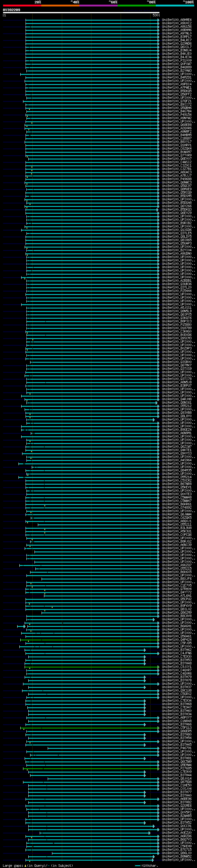Select the UniRef100_A9U156 hit label
Image resolution: width=197 pixels, height=868 pixels.
coord(176,26)
